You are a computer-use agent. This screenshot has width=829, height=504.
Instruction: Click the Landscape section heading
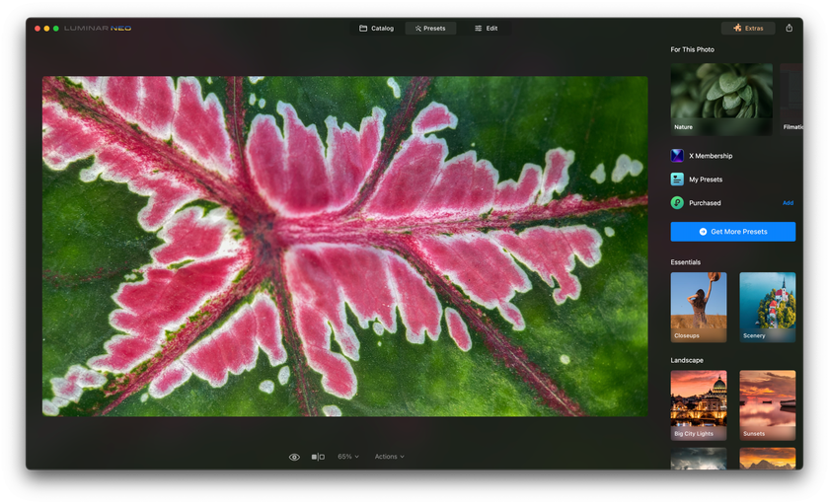(687, 360)
